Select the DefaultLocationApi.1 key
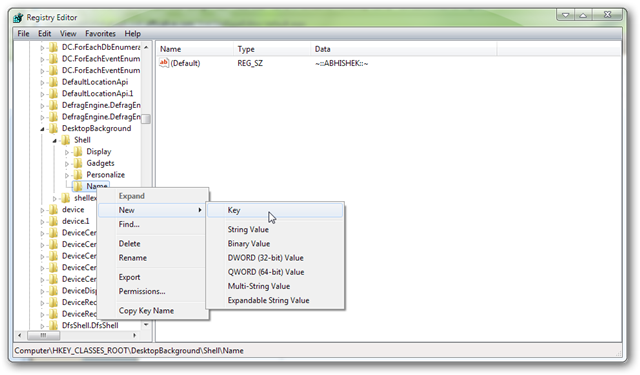The image size is (640, 375). click(98, 93)
